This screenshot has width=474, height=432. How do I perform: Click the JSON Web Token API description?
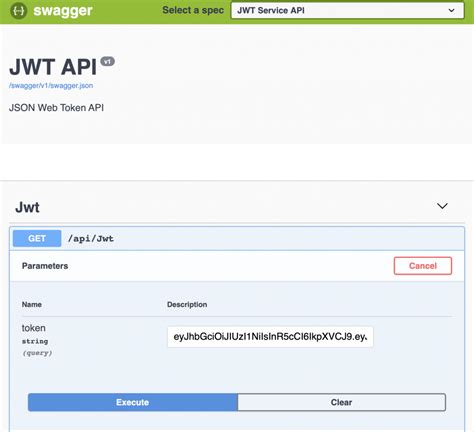[56, 108]
